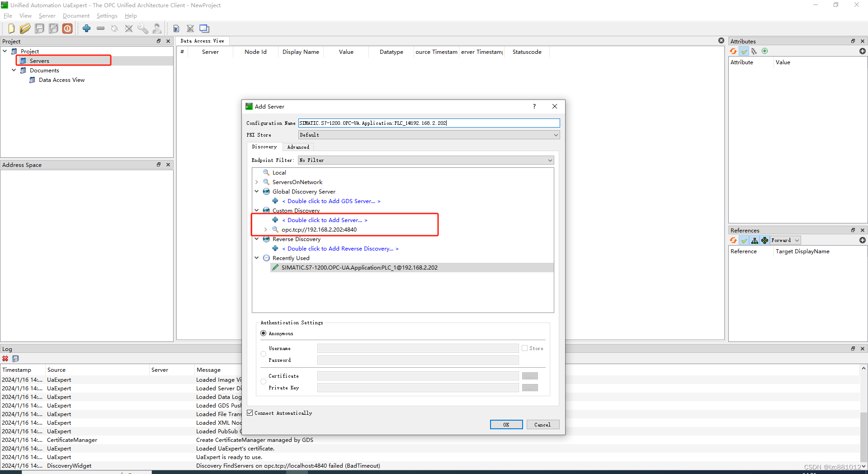Click the Remove Document crossed page icon
This screenshot has width=868, height=474.
(x=190, y=28)
